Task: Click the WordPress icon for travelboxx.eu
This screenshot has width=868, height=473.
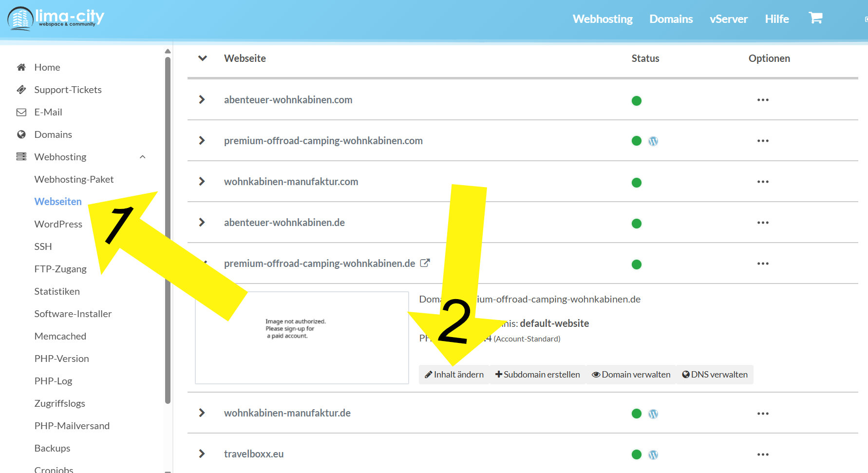Action: (x=653, y=454)
